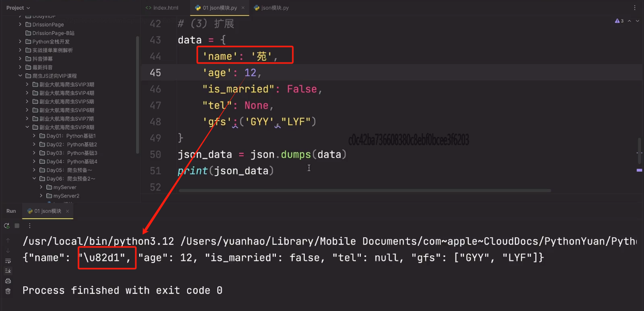Screen dimensions: 644x311
Task: Switch to index.html editor tab
Action: point(162,8)
